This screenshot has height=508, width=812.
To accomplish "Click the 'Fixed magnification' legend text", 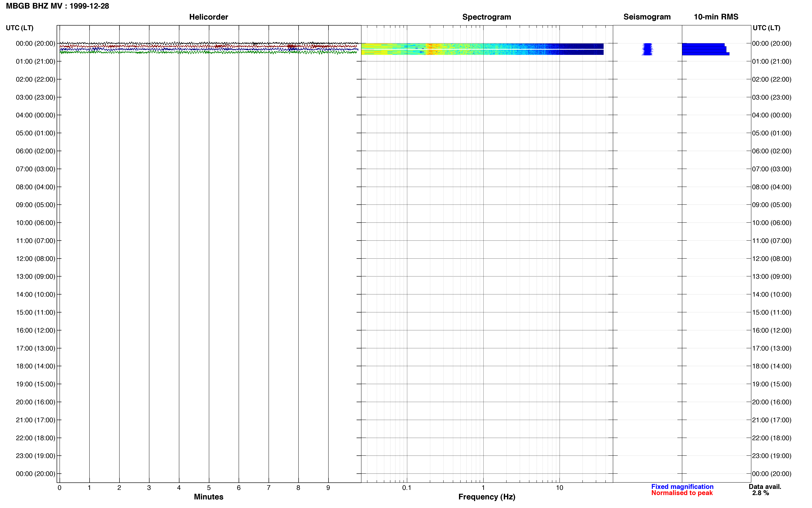I will [x=682, y=486].
